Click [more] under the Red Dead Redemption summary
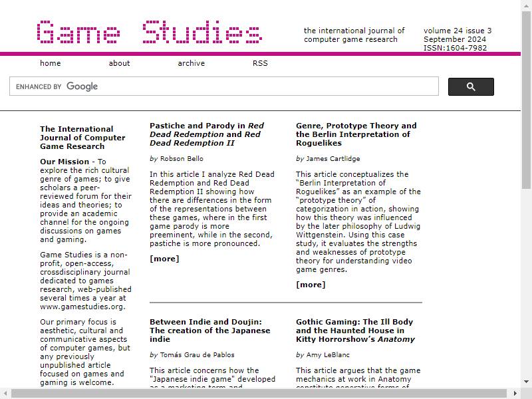This screenshot has width=532, height=399. 164,259
